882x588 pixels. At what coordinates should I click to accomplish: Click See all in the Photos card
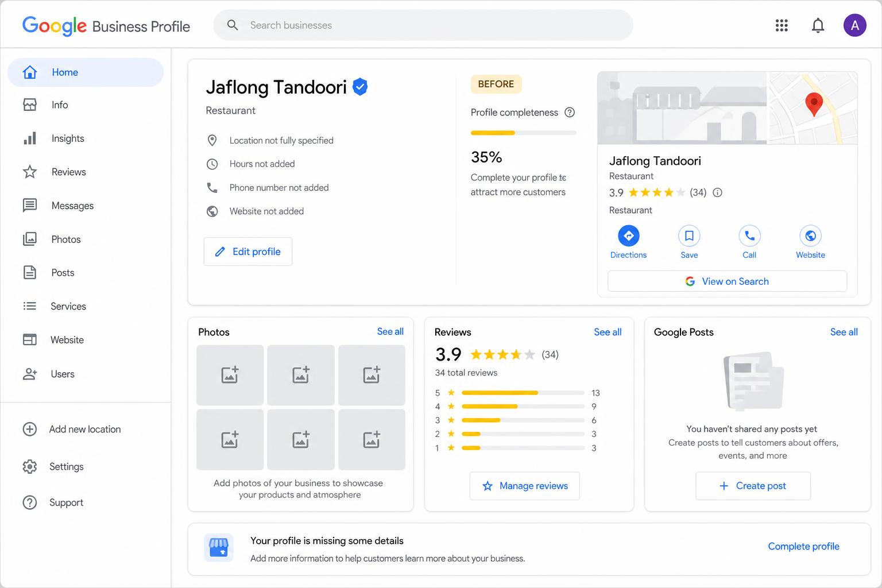[x=390, y=332]
